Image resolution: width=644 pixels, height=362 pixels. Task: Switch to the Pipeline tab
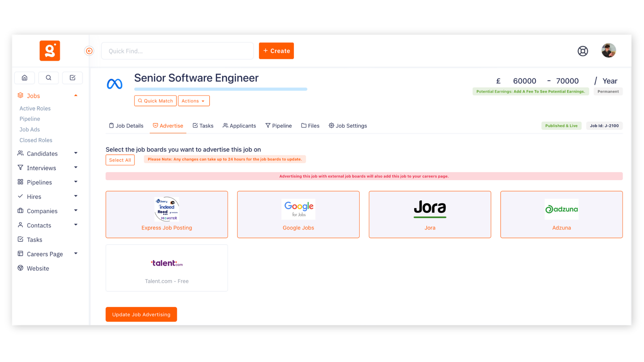click(278, 126)
